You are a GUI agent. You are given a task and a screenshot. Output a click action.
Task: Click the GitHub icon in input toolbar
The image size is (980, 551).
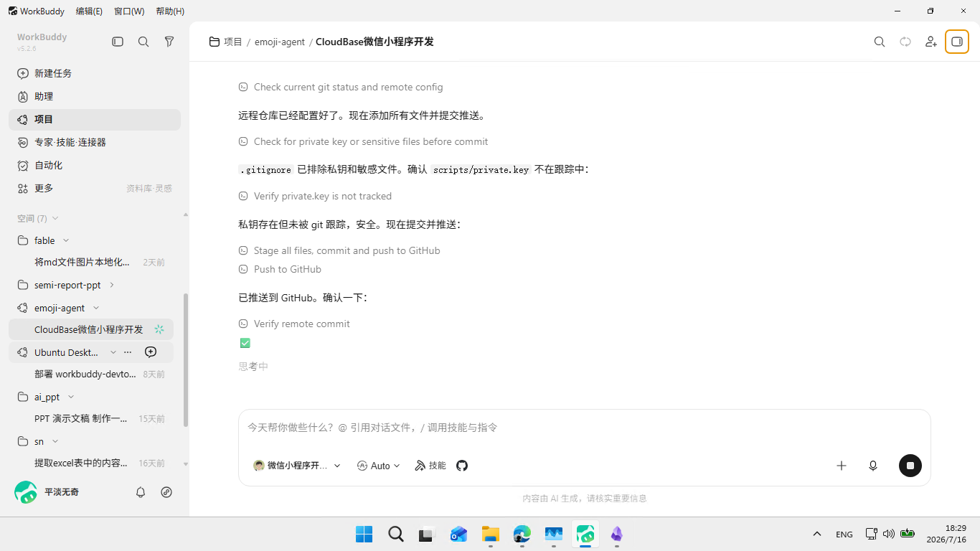(462, 466)
